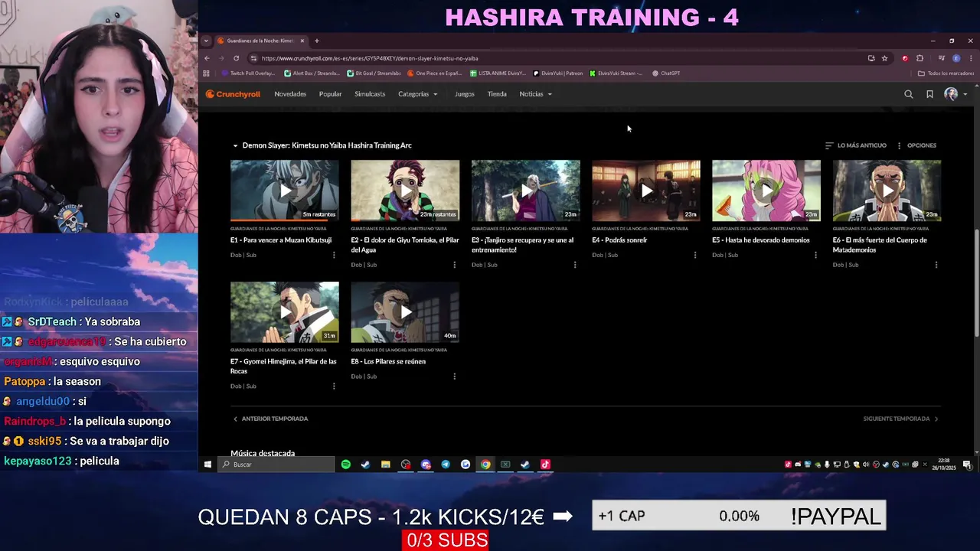Open E8 - Los Pilares se reúnen title
This screenshot has height=551, width=980.
(x=388, y=361)
